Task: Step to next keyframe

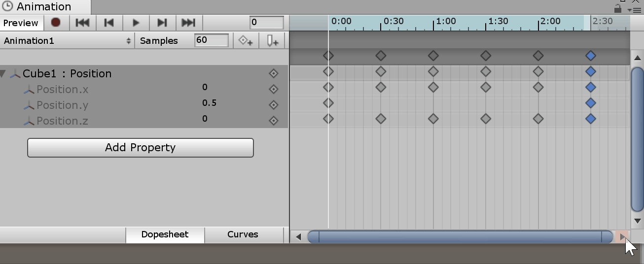Action: point(162,23)
